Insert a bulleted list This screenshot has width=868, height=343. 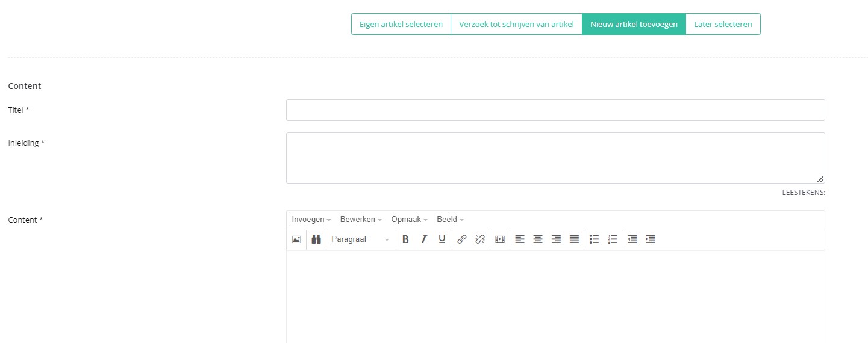point(594,239)
